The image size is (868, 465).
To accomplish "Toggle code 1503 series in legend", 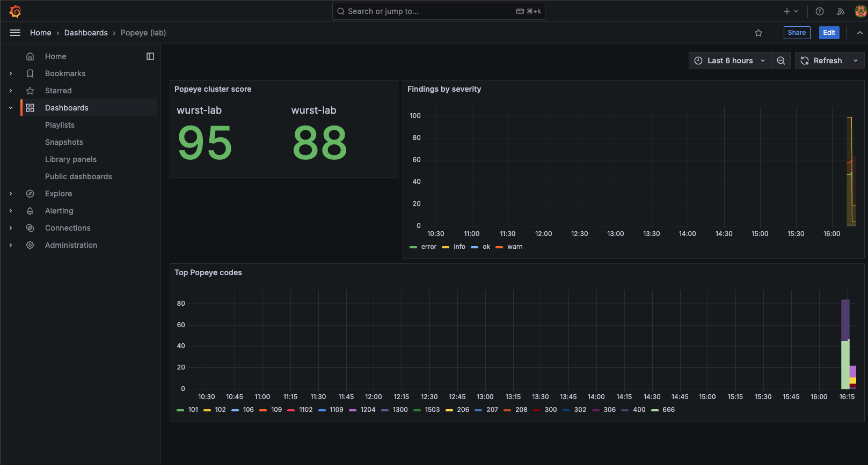I will click(432, 410).
